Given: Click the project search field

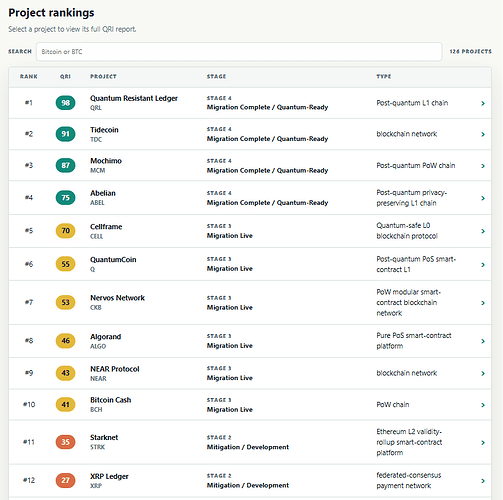Looking at the screenshot, I should point(239,52).
